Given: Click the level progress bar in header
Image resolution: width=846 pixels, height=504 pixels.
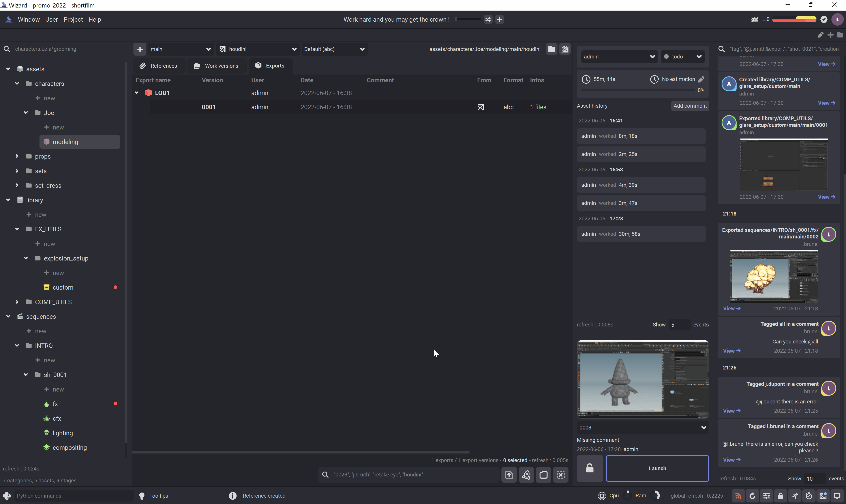Looking at the screenshot, I should click(794, 19).
